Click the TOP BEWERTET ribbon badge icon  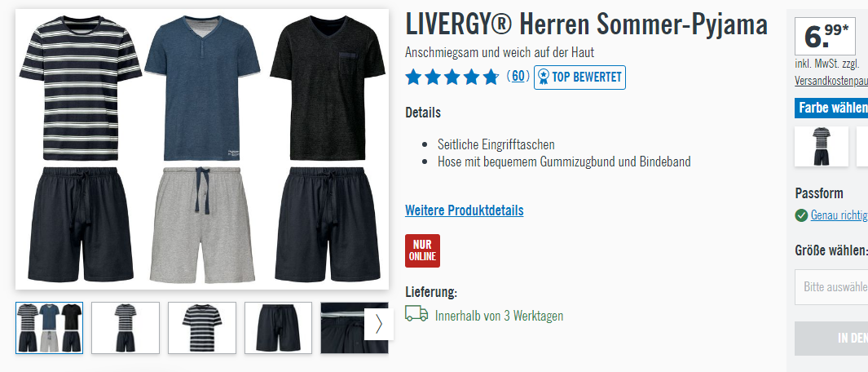click(544, 77)
